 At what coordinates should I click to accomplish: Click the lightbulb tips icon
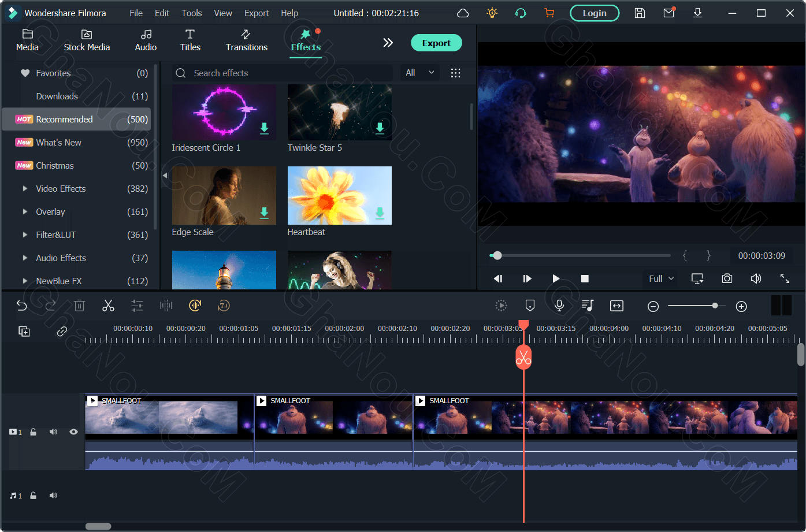(492, 13)
